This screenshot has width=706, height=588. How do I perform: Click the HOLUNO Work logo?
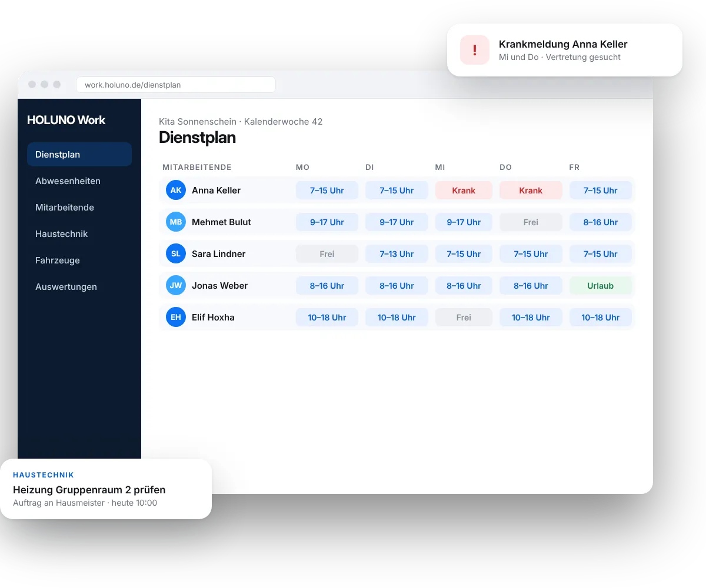[66, 120]
